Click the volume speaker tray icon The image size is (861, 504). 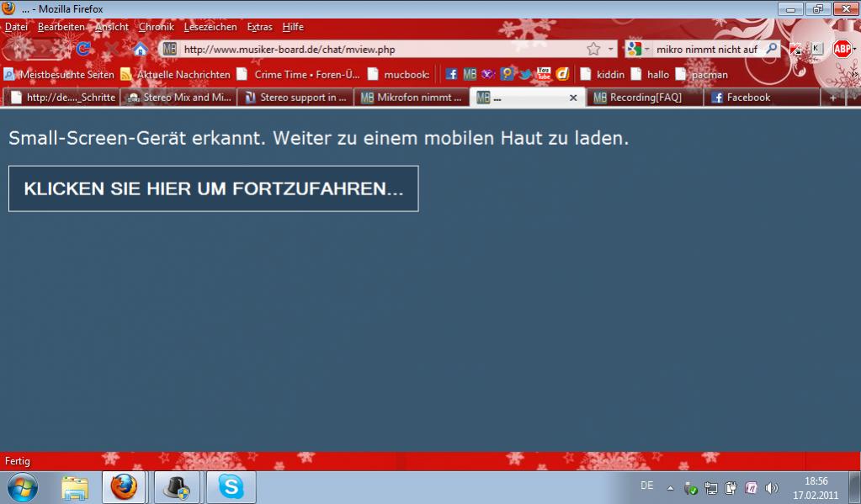tap(772, 487)
